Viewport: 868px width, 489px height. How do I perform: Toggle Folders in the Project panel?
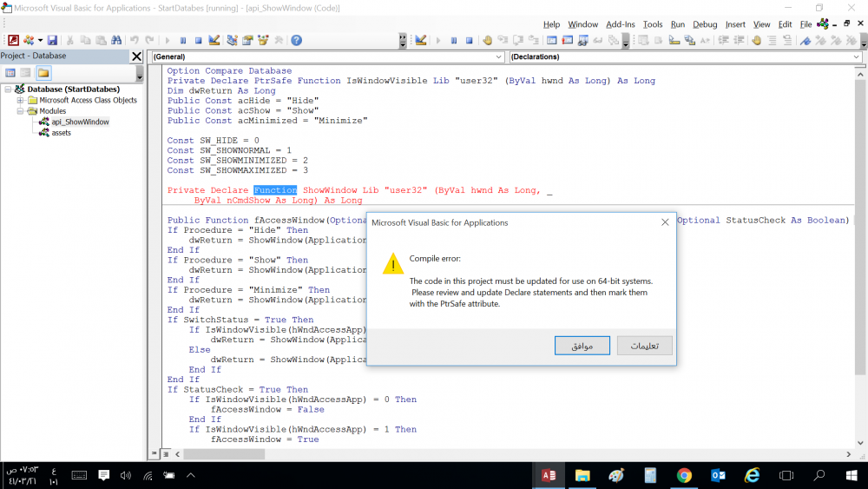43,73
